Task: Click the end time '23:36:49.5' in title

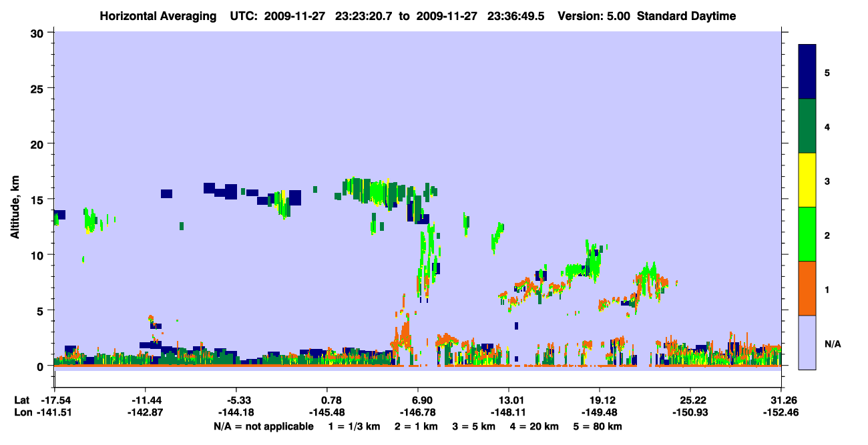Action: pos(517,16)
